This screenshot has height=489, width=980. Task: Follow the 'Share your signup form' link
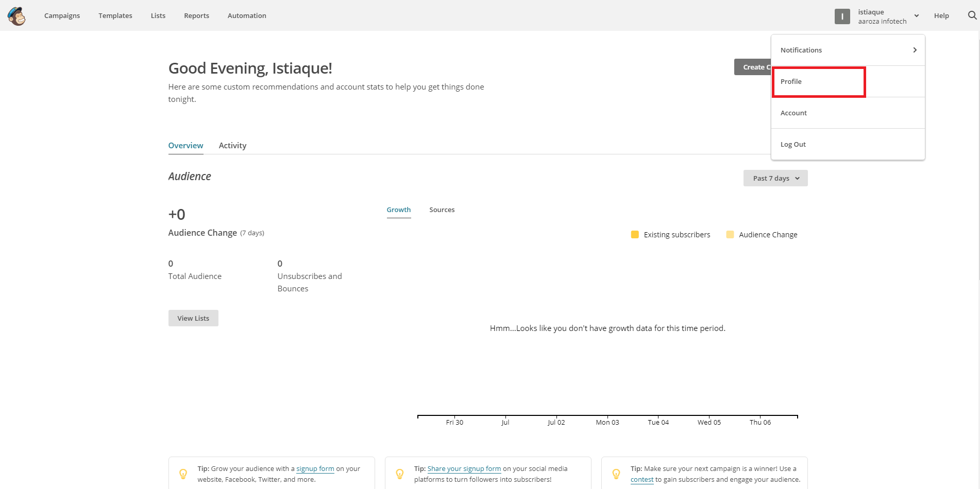click(x=464, y=468)
